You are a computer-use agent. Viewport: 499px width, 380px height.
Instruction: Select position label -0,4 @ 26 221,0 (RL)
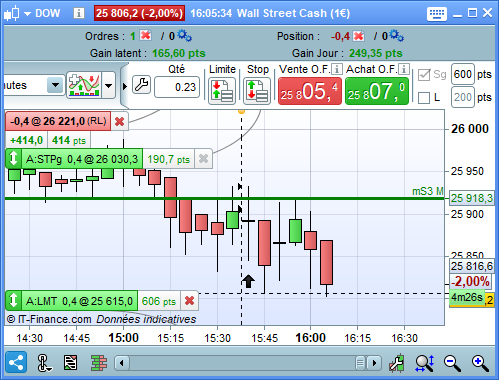pos(58,121)
